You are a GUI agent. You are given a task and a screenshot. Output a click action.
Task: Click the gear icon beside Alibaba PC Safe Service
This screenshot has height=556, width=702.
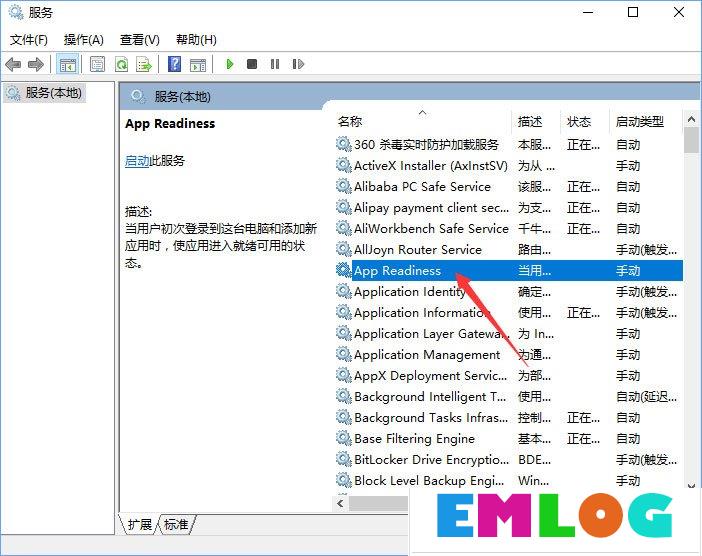point(343,186)
